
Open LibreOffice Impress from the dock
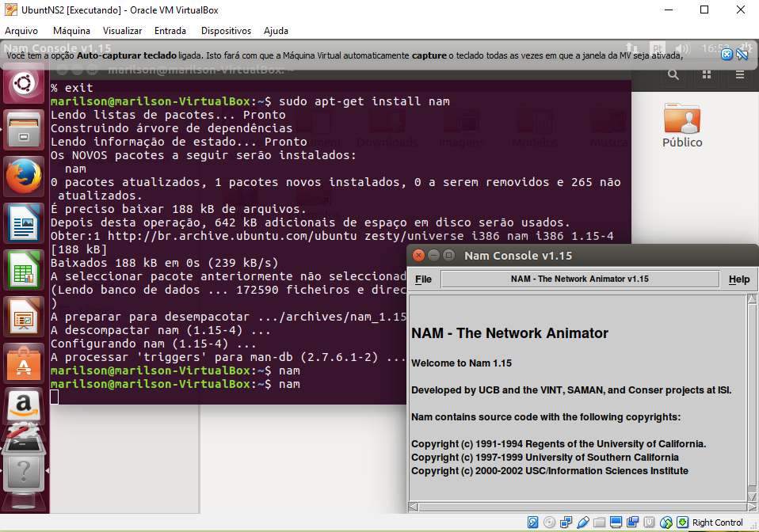24,317
